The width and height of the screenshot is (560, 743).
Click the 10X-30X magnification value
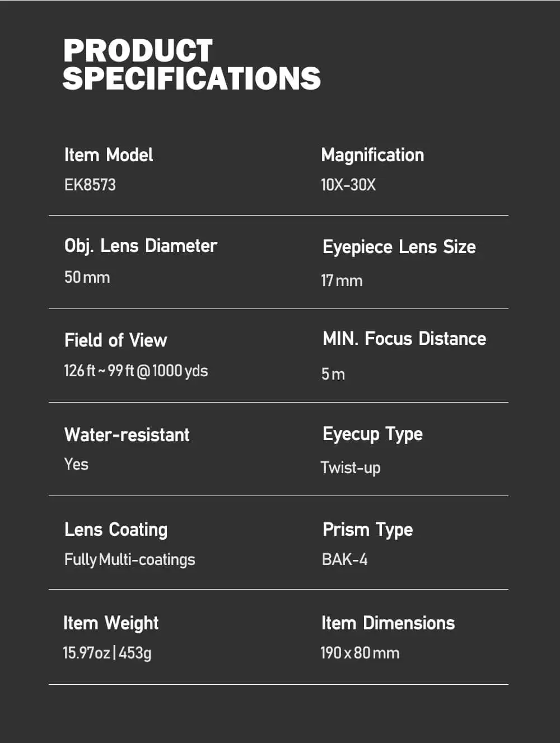click(348, 185)
